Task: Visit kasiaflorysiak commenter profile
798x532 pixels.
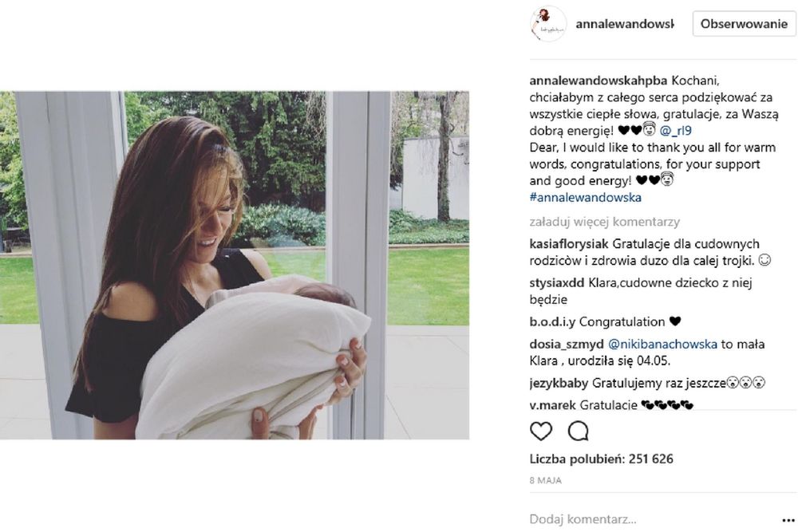Action: [x=569, y=243]
